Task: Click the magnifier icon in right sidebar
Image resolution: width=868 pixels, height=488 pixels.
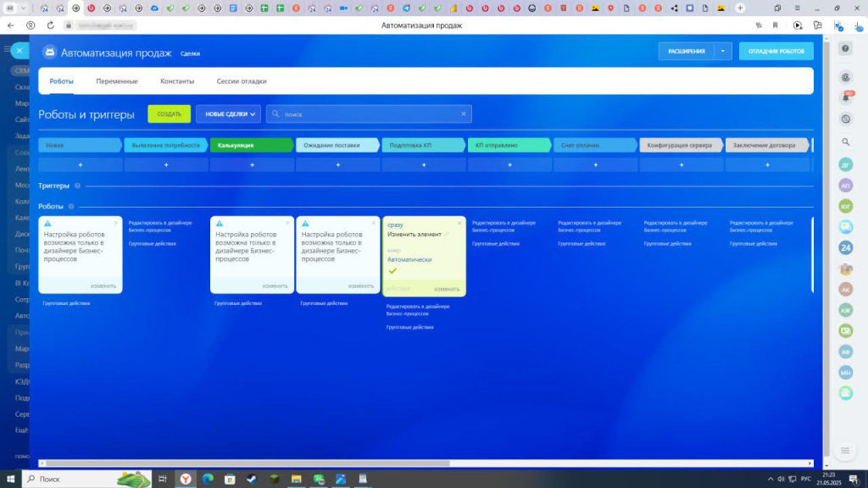Action: click(845, 142)
